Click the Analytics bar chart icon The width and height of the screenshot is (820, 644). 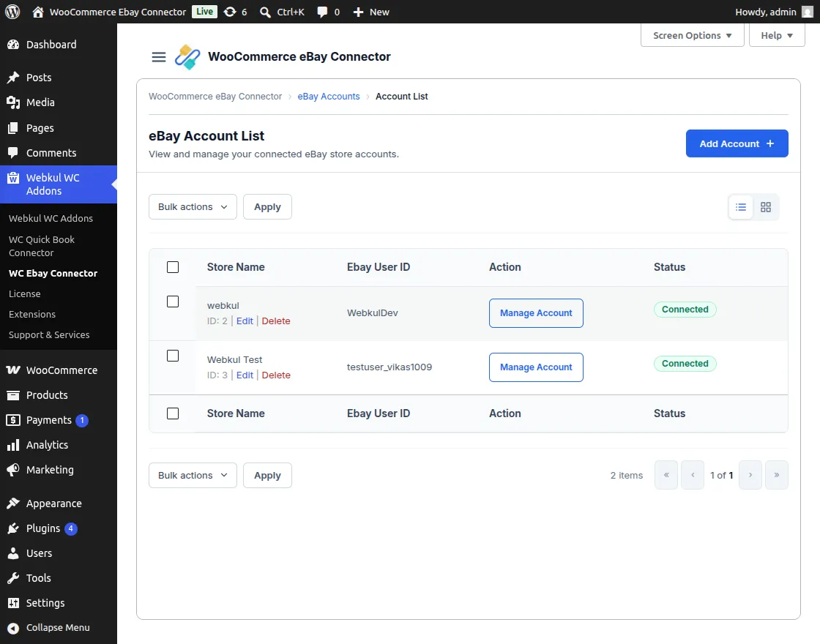13,445
